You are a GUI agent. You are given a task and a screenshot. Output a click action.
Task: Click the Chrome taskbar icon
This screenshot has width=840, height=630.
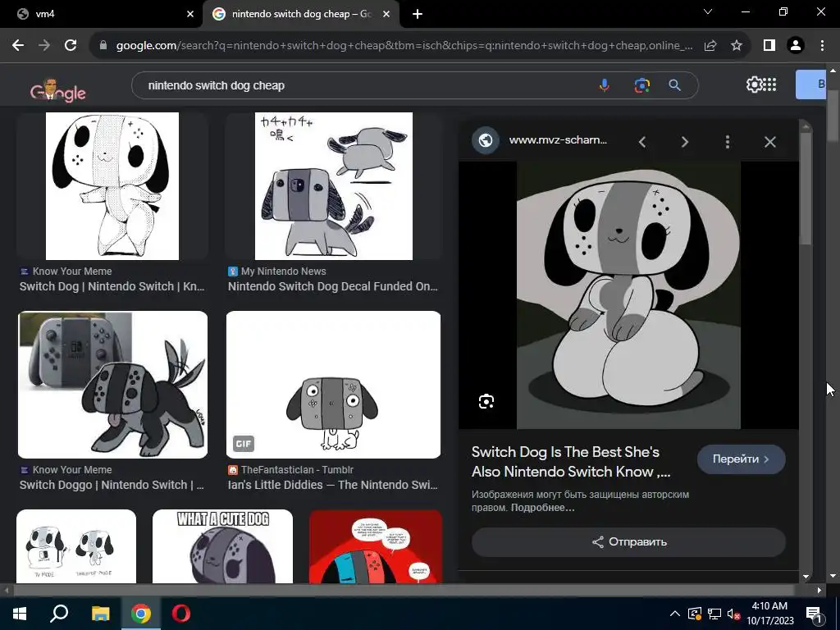141,614
